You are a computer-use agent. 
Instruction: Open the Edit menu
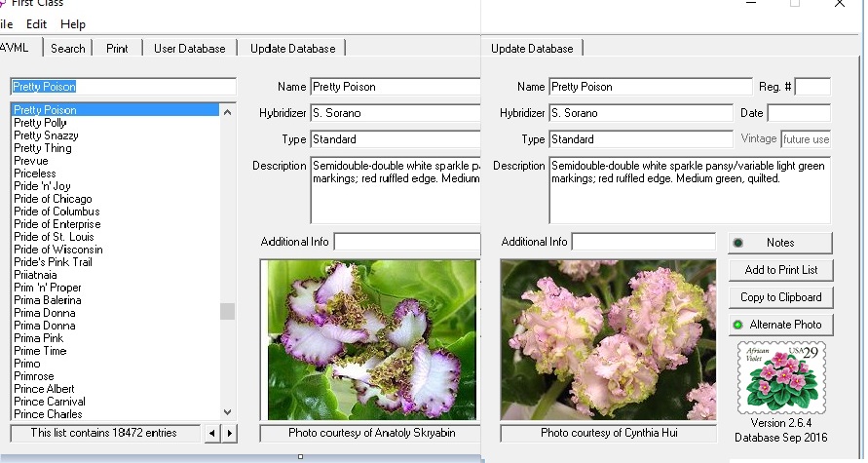click(x=37, y=23)
